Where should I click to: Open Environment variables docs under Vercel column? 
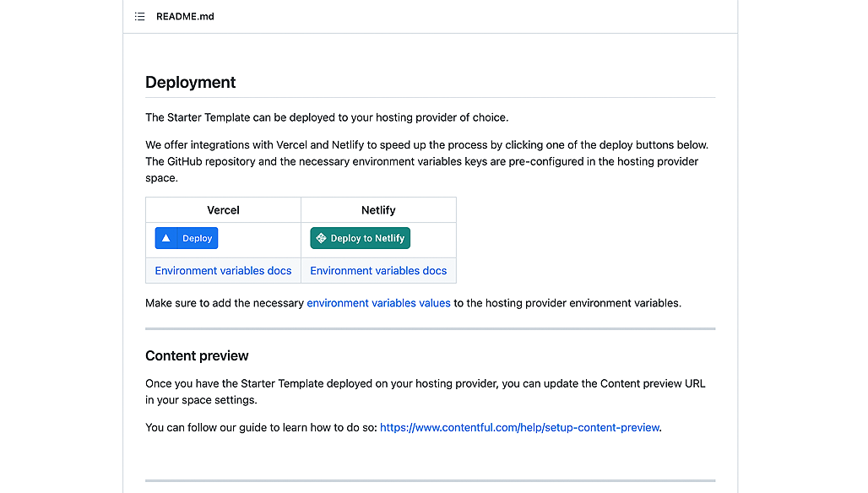pos(223,271)
